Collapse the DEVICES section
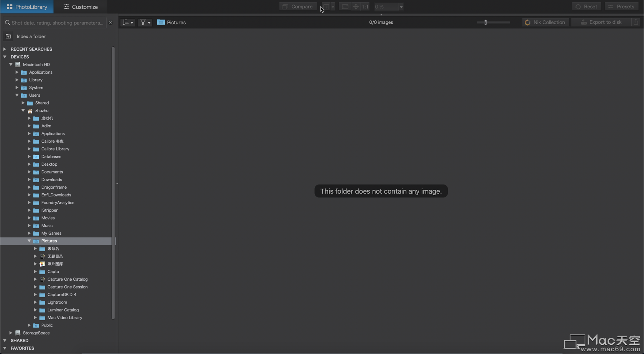The width and height of the screenshot is (644, 354). click(5, 57)
